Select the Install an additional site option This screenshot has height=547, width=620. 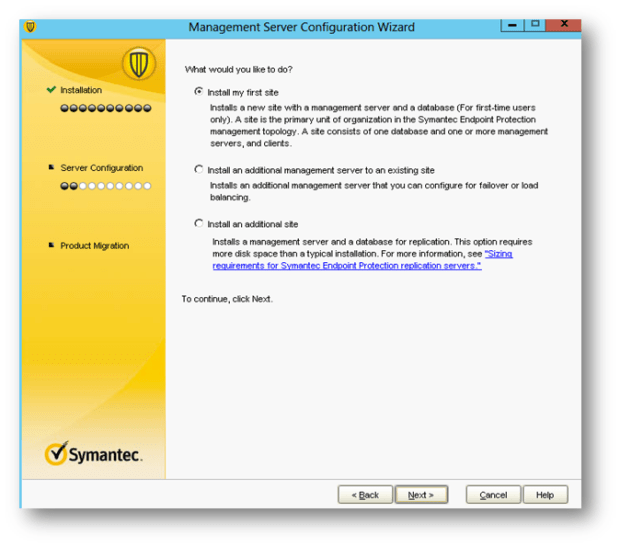click(199, 224)
